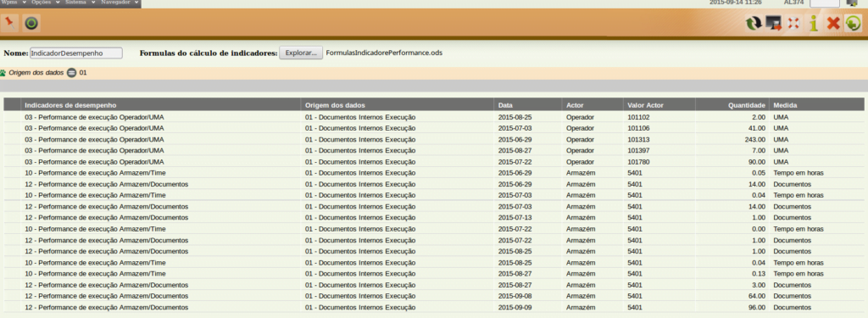Open the Opções dropdown menu
Image resolution: width=868 pixels, height=318 pixels.
46,3
